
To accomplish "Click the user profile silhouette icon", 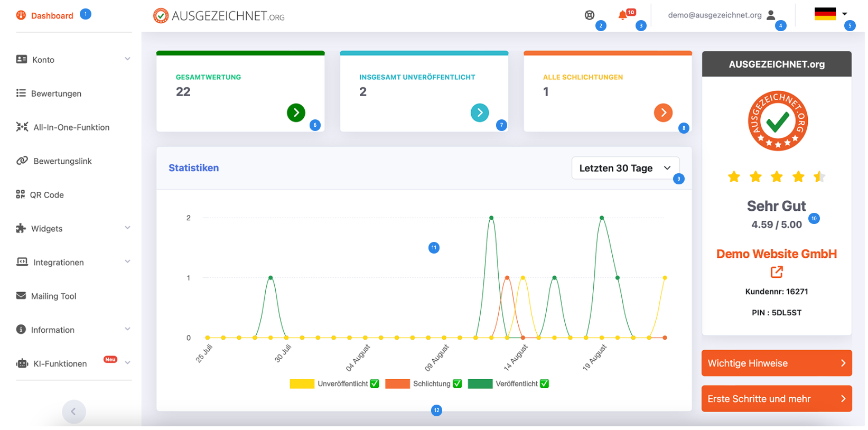I will click(771, 15).
